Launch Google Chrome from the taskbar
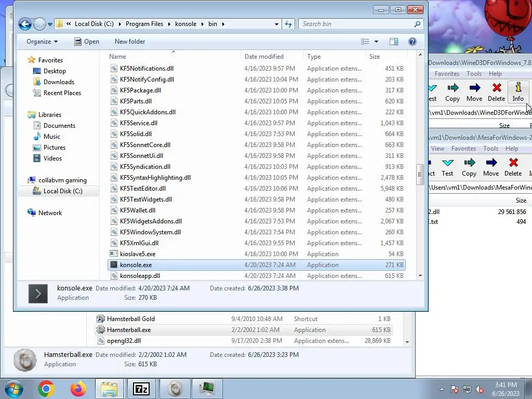532x399 pixels. [x=46, y=389]
